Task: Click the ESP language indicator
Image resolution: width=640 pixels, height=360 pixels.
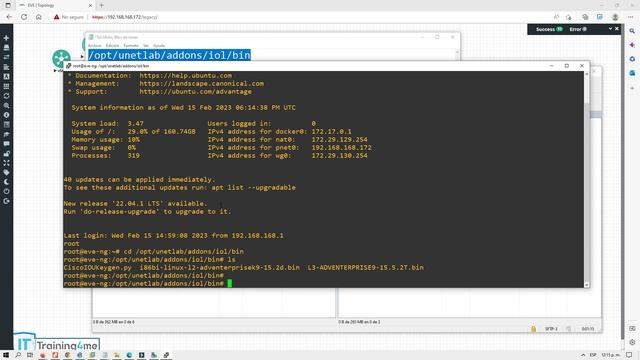Action: click(x=593, y=355)
